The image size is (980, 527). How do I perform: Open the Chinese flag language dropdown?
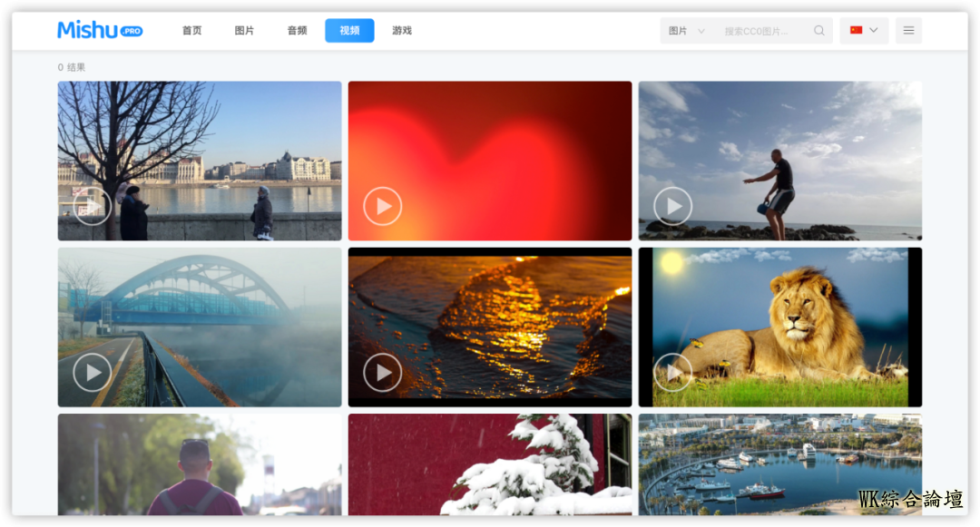coord(864,31)
